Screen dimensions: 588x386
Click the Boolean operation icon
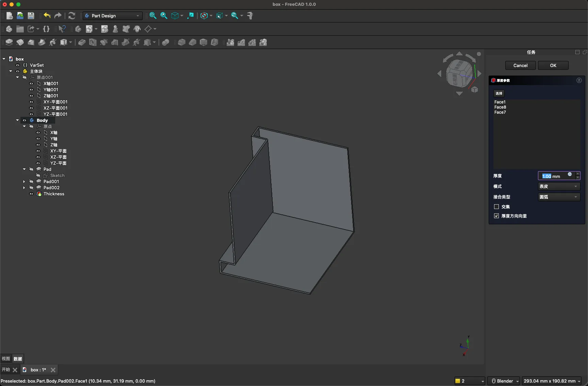166,42
